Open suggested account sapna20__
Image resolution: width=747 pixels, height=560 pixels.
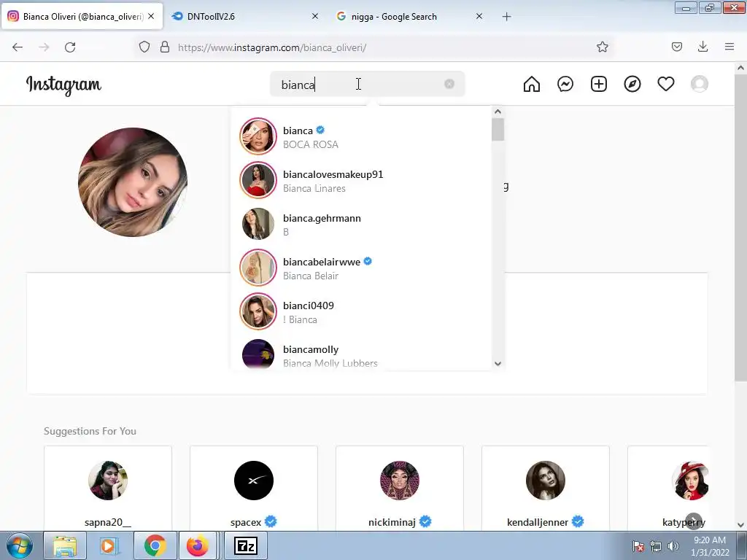click(x=108, y=488)
